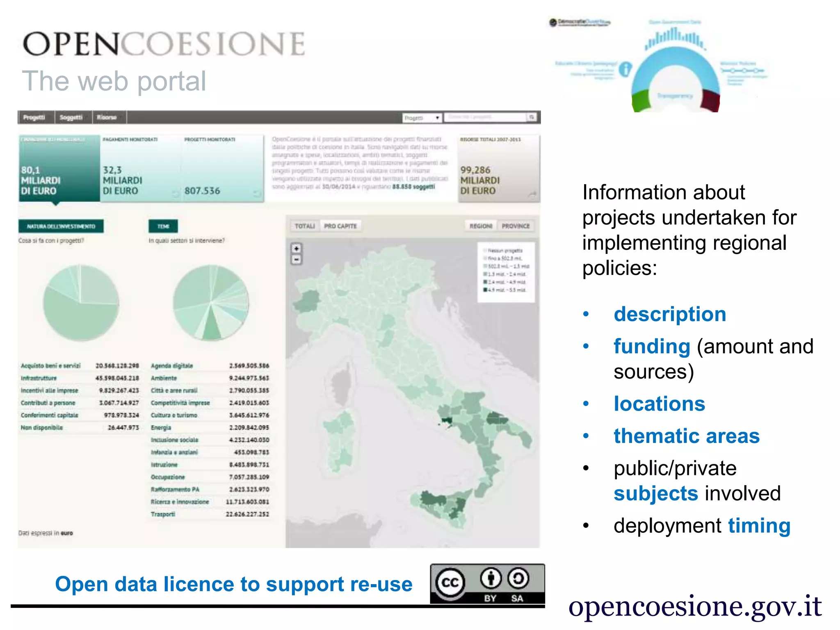Open Competitività imprese theme link
This screenshot has height=630, width=840.
point(180,403)
